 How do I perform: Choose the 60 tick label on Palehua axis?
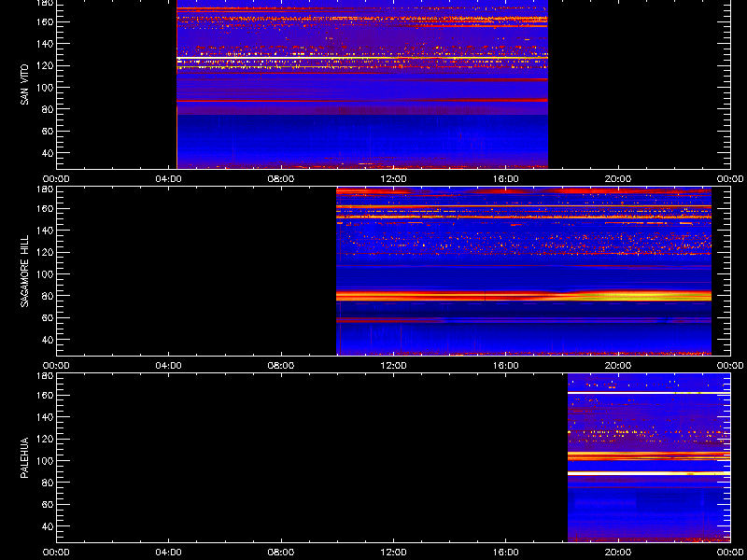pos(46,505)
